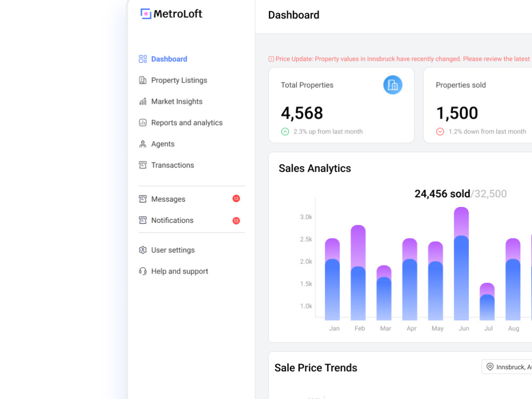Click the Reports and analytics icon

(x=143, y=123)
